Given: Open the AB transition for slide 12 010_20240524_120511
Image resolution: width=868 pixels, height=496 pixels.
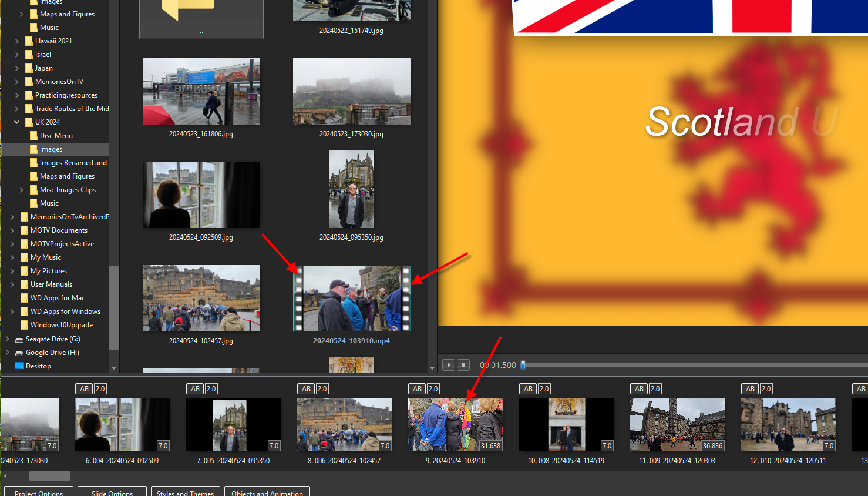Looking at the screenshot, I should [x=750, y=389].
